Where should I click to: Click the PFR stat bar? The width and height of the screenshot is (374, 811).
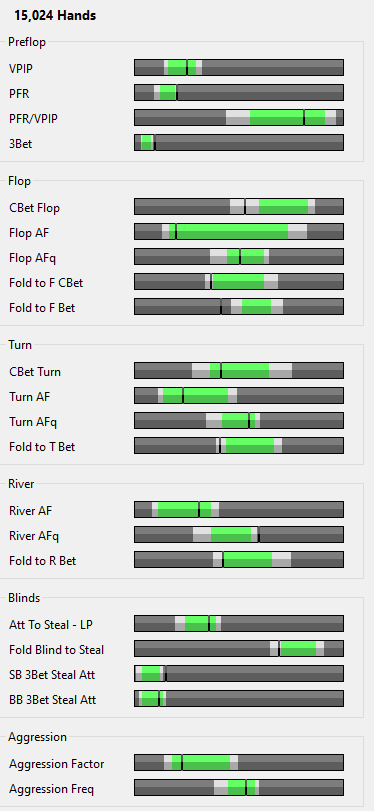239,93
